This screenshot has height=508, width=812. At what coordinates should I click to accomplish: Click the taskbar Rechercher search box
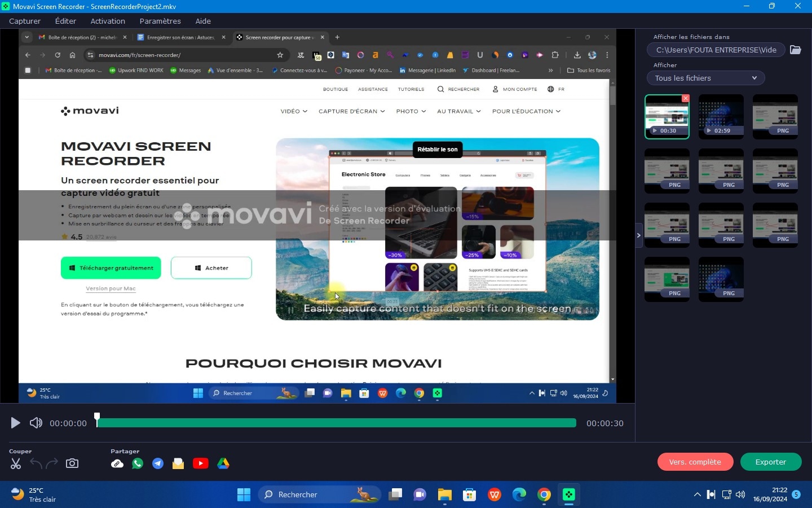(x=320, y=494)
